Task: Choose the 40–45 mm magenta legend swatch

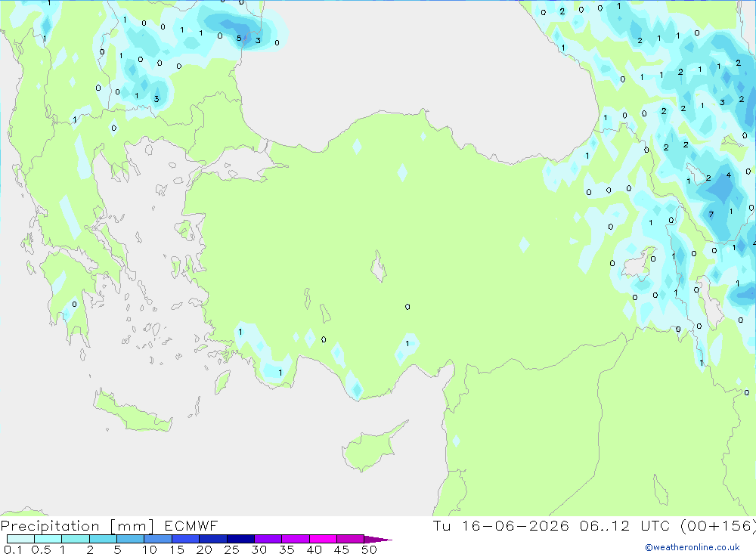Action: pyautogui.click(x=323, y=539)
